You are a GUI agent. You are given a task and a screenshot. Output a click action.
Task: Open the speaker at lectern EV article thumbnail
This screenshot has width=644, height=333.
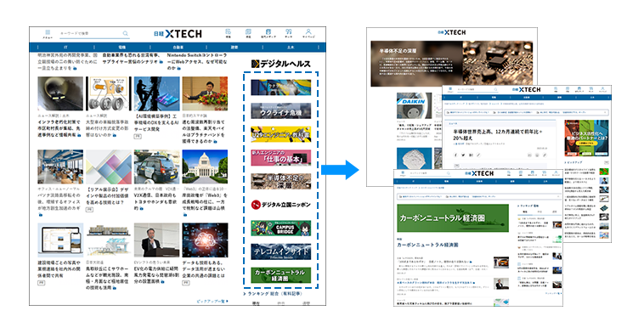tap(157, 240)
